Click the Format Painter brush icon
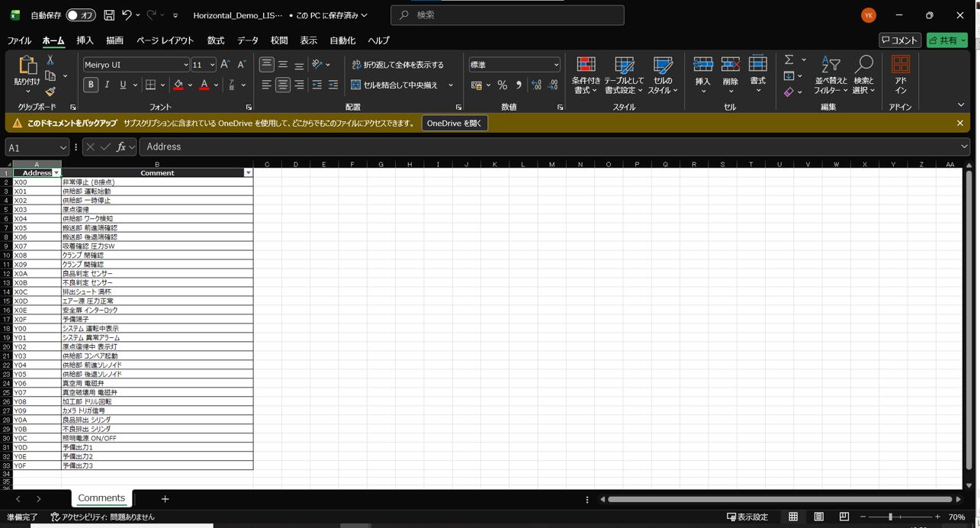 [50, 92]
